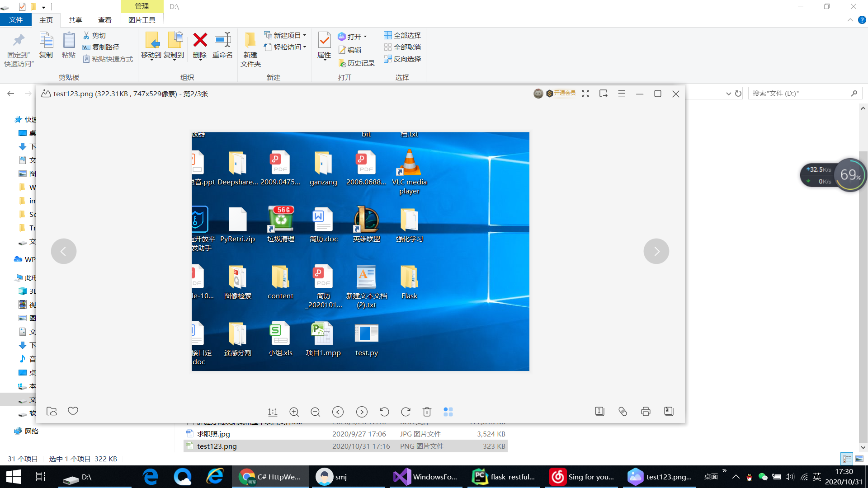Click zoom in button on image viewer
The image size is (868, 488).
294,412
